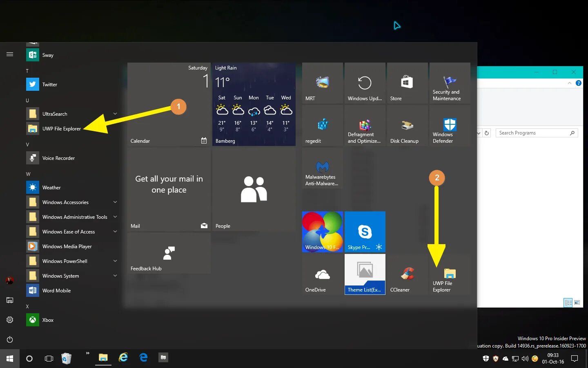Open the Windows 10 Firewall tile

[323, 232]
